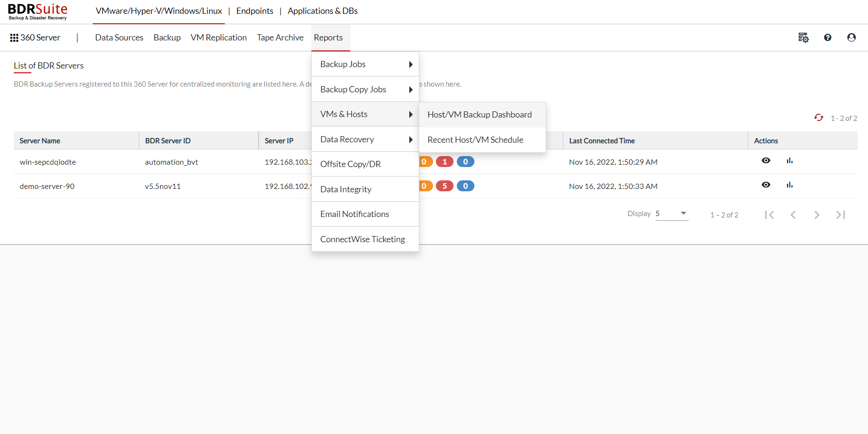This screenshot has width=868, height=434.
Task: Open report chart for win-sepcdqiodte
Action: (790, 161)
